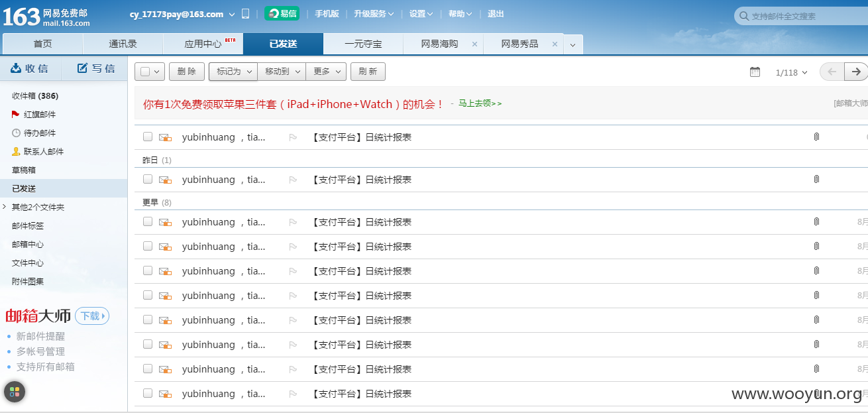Expand the 升级服务 menu
The image size is (868, 413).
point(374,14)
